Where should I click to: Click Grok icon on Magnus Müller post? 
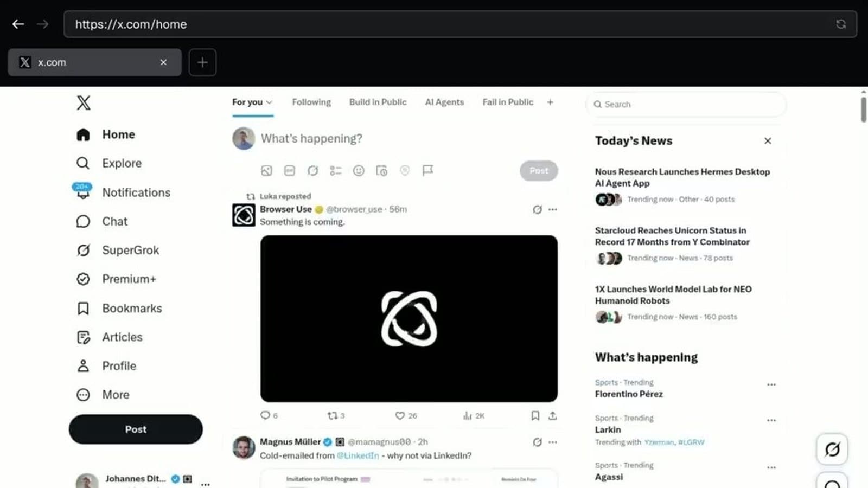[537, 442]
